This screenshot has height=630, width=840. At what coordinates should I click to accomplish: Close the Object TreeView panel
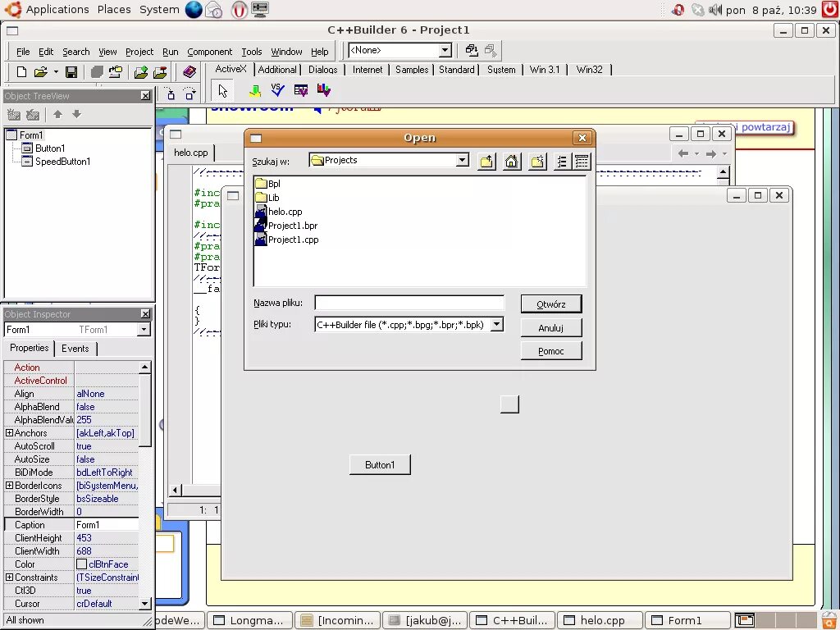(x=145, y=96)
